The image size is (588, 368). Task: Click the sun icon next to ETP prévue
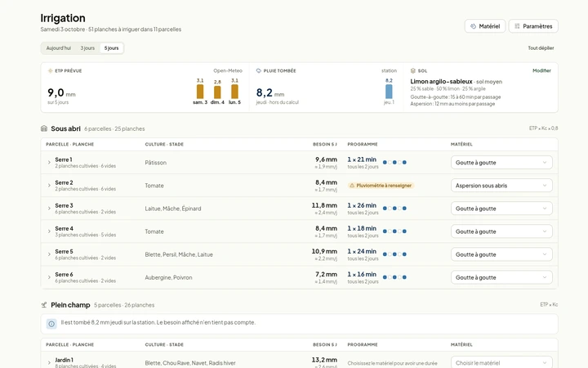[x=50, y=70]
